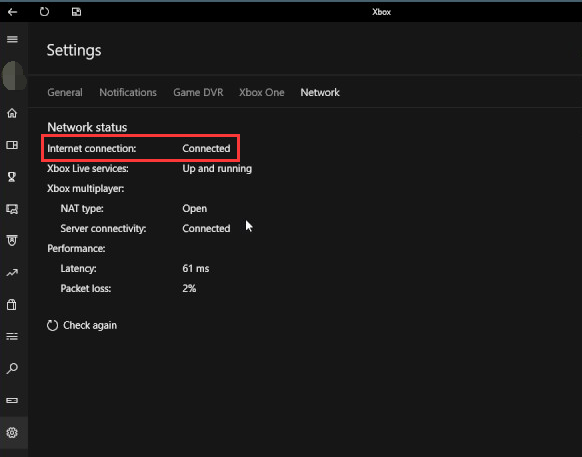Image resolution: width=582 pixels, height=457 pixels.
Task: Switch to the Xbox One tab
Action: click(262, 92)
